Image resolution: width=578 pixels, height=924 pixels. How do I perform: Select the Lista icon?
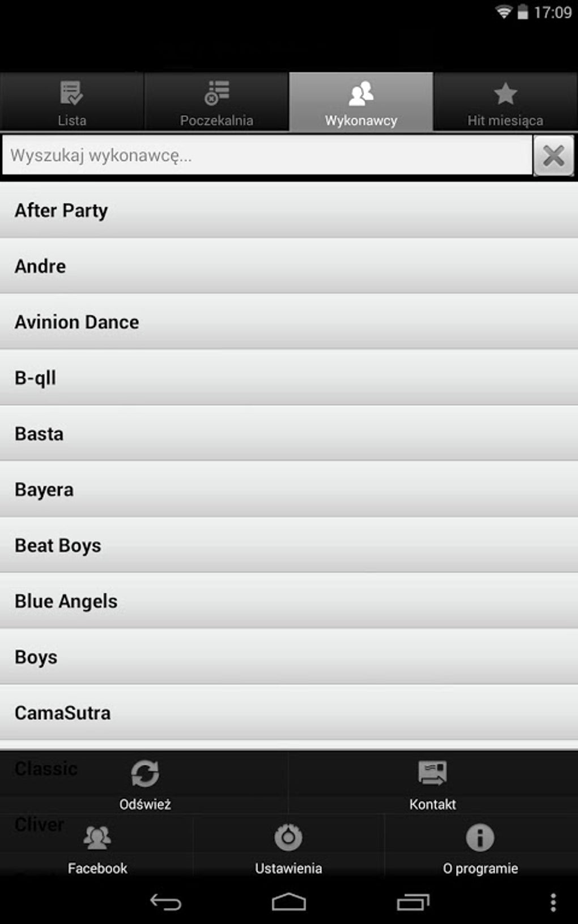pyautogui.click(x=71, y=92)
